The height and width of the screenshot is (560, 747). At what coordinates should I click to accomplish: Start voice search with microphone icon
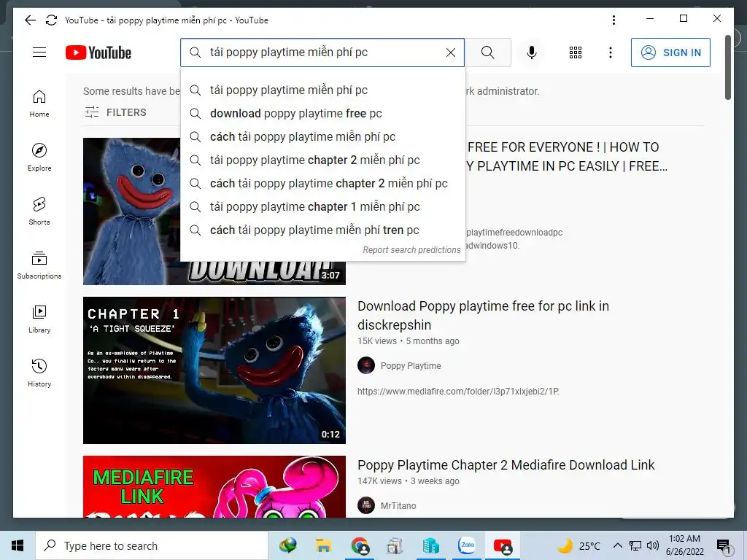click(x=532, y=52)
